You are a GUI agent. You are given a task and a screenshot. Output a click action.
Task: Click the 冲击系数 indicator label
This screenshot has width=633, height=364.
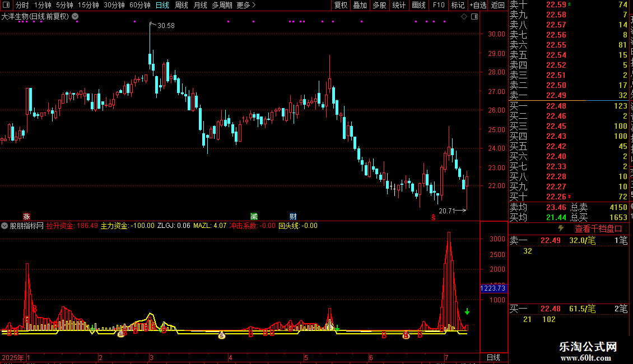(252, 226)
